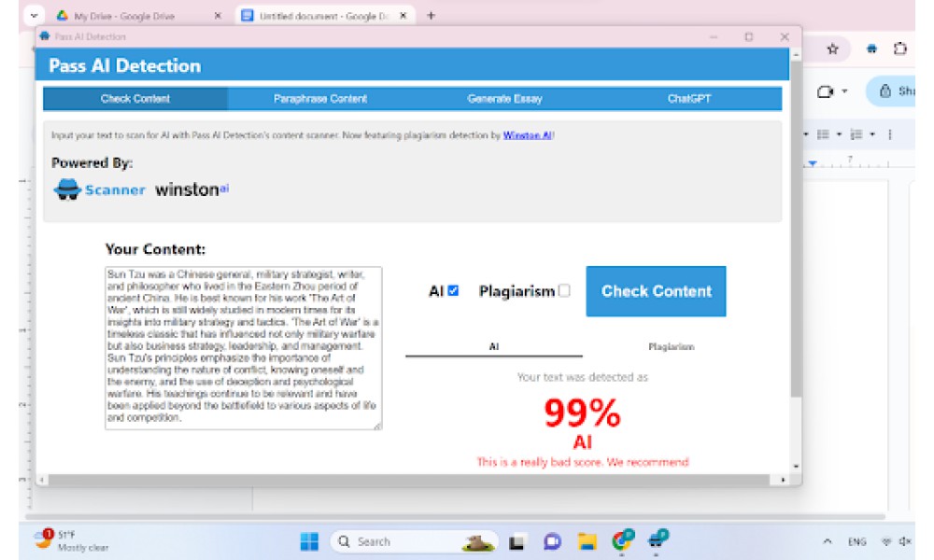Follow the Winston AI hyperlink
The width and height of the screenshot is (934, 560).
(527, 135)
